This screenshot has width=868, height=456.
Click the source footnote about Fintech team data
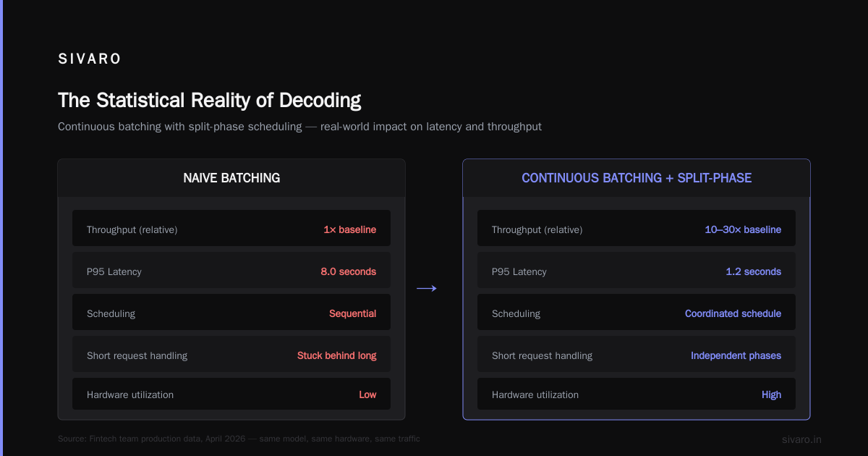coord(239,439)
